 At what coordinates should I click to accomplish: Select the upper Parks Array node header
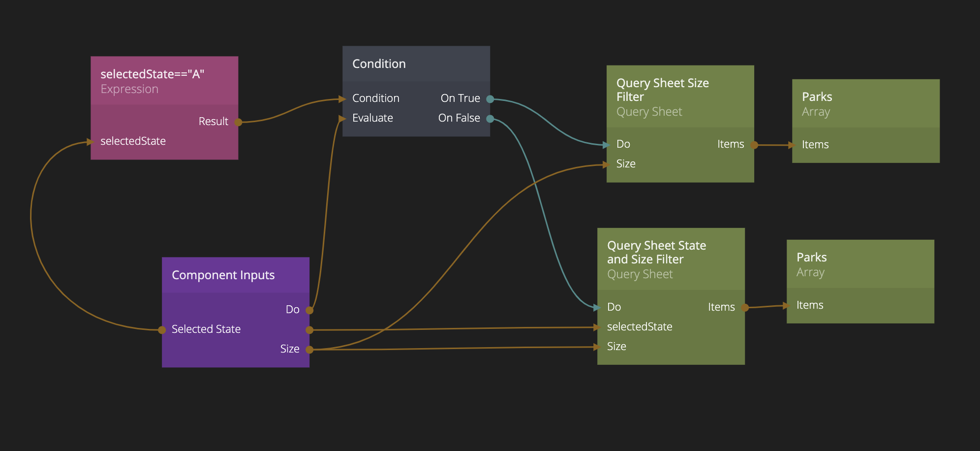866,103
